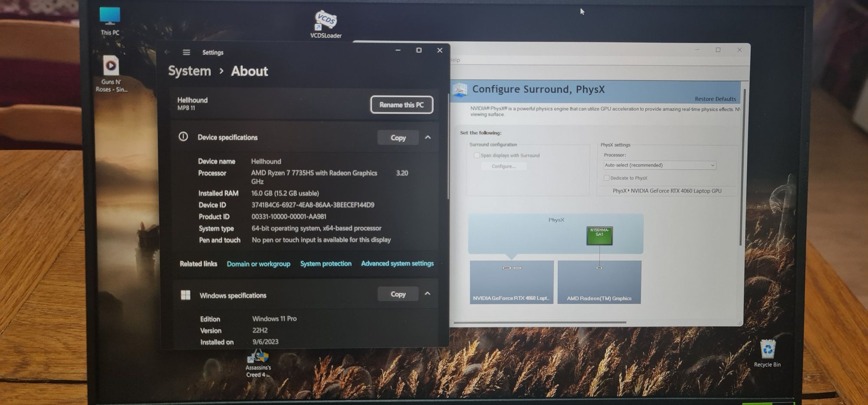Go back with Settings back arrow
The image size is (868, 405).
[167, 52]
